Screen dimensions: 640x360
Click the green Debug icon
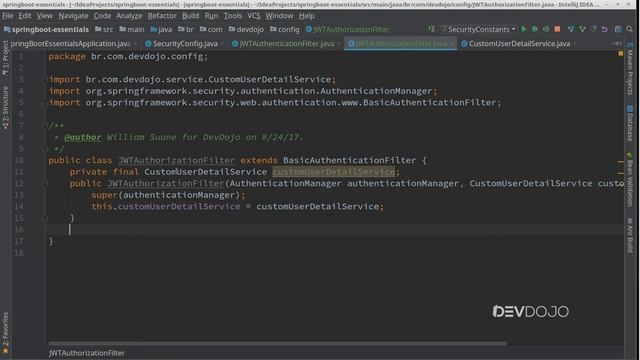tap(535, 29)
